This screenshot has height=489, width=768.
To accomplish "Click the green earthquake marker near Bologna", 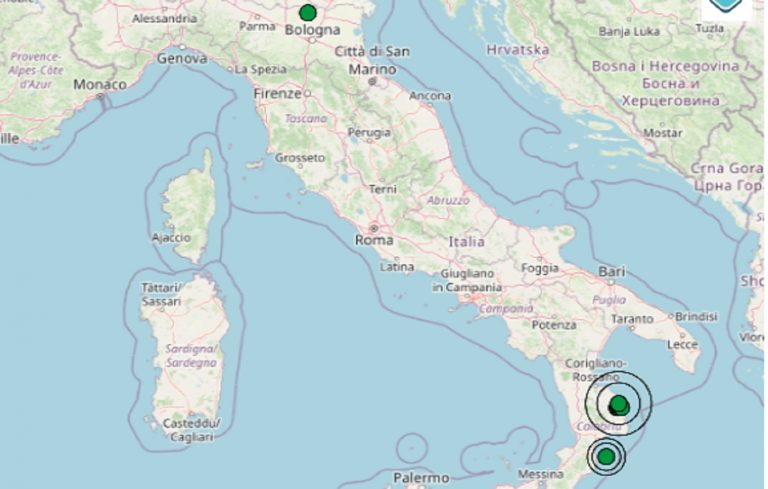I will (x=307, y=13).
